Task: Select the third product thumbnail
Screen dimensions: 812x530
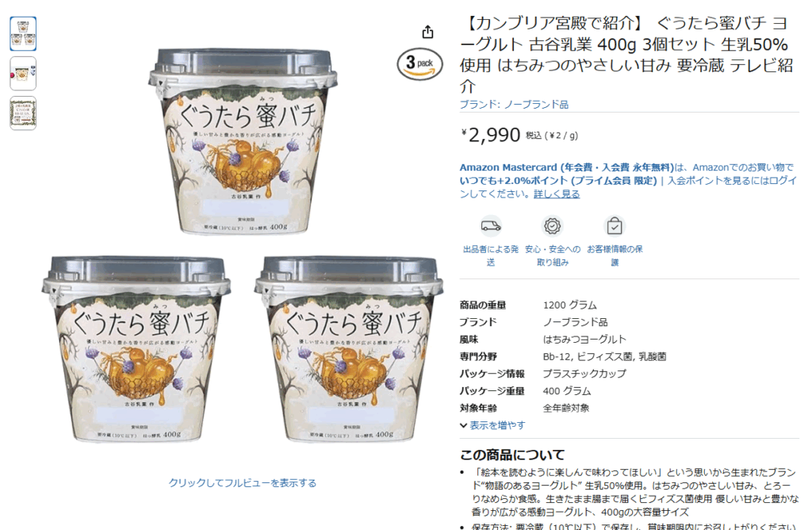Action: (23, 113)
